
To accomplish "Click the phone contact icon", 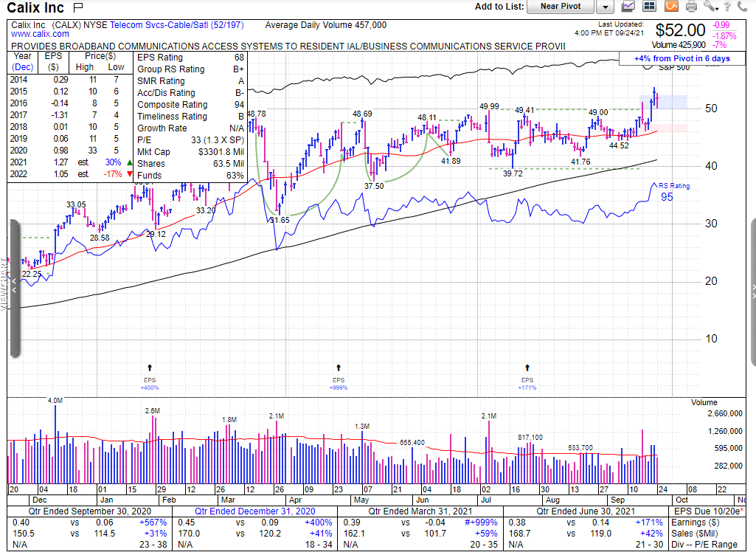I will pyautogui.click(x=742, y=7).
